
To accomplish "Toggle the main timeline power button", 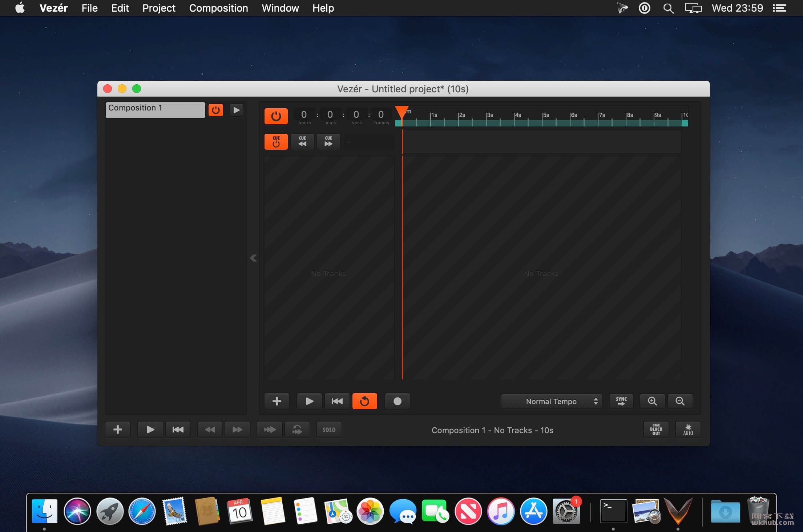I will point(276,116).
